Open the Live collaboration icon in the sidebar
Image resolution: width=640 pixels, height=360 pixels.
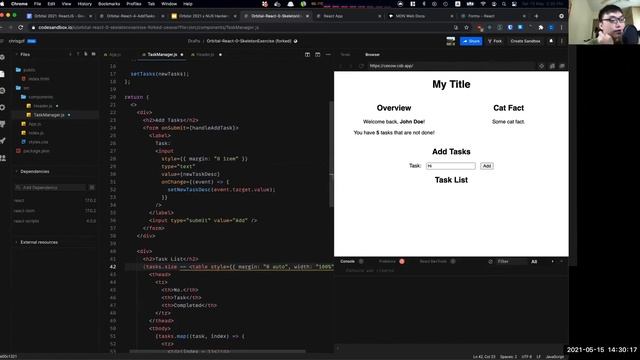pos(2,158)
